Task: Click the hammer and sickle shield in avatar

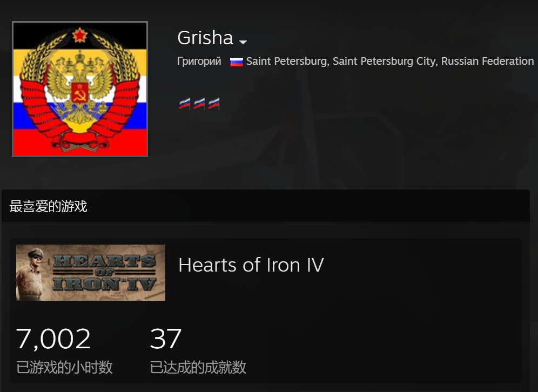Action: 79,92
